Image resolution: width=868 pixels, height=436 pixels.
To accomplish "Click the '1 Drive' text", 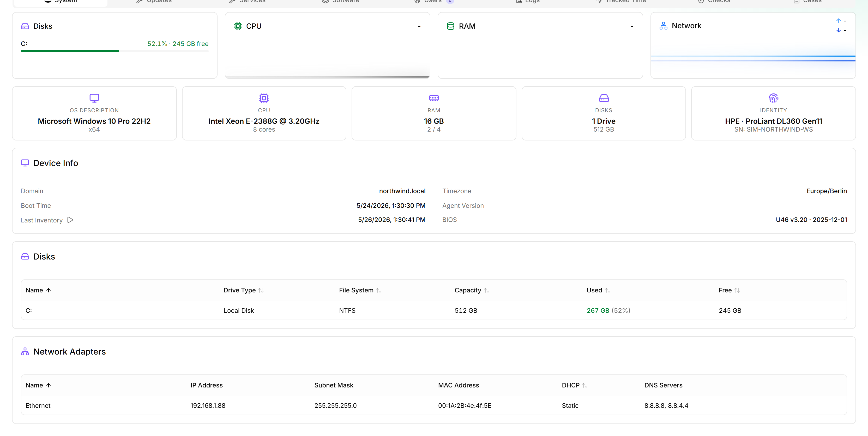I will click(x=604, y=121).
